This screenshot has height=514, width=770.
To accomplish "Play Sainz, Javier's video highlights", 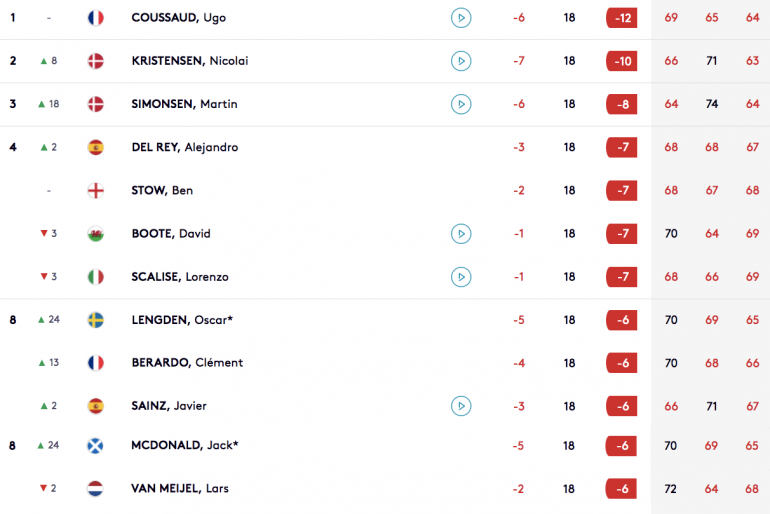I will [461, 406].
